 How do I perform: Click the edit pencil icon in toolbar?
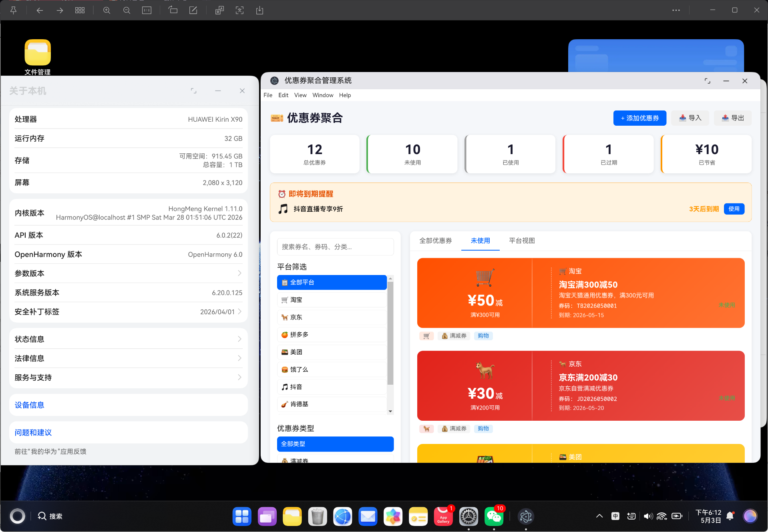pos(193,10)
